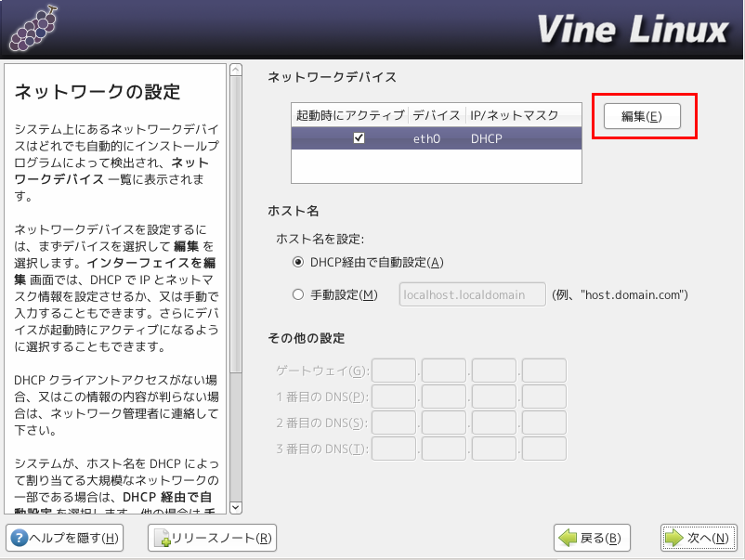Screen dimensions: 745x560
Task: Select 手動設定 radio button
Action: pyautogui.click(x=298, y=294)
